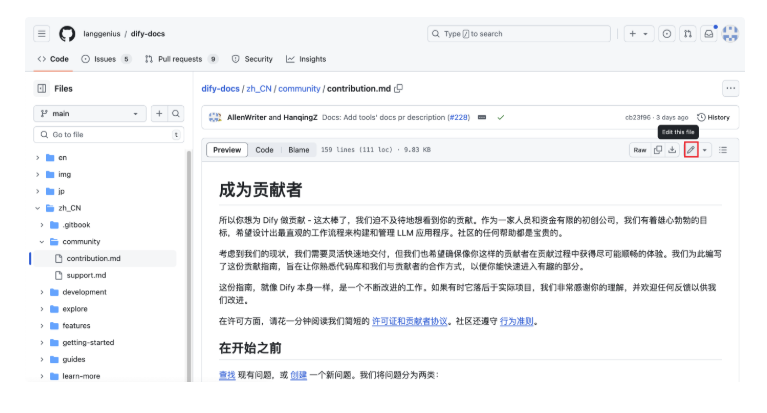Switch to the Blame view

click(x=299, y=150)
